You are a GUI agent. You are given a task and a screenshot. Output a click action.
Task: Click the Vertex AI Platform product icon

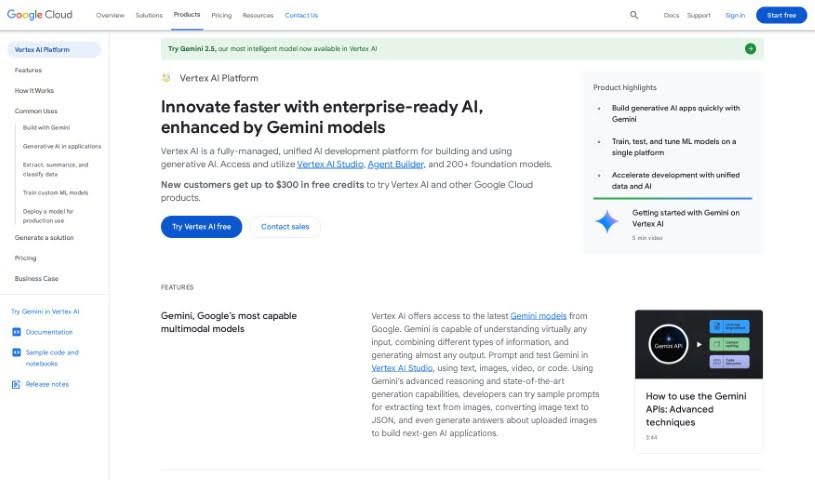166,78
